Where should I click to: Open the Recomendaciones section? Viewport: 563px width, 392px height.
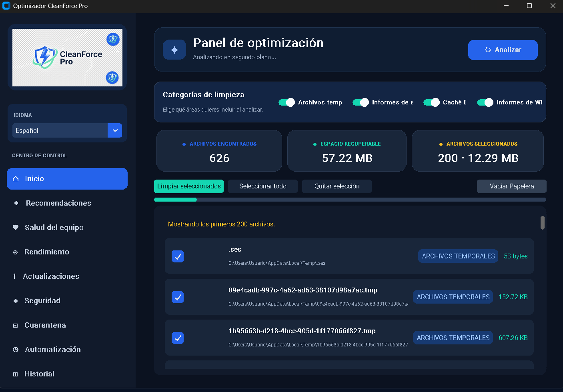coord(67,203)
